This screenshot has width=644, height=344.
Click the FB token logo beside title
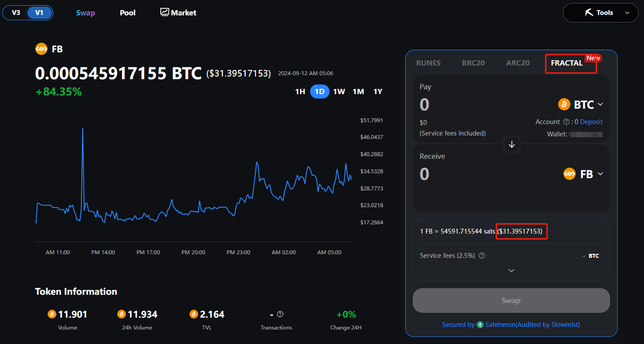(x=41, y=49)
